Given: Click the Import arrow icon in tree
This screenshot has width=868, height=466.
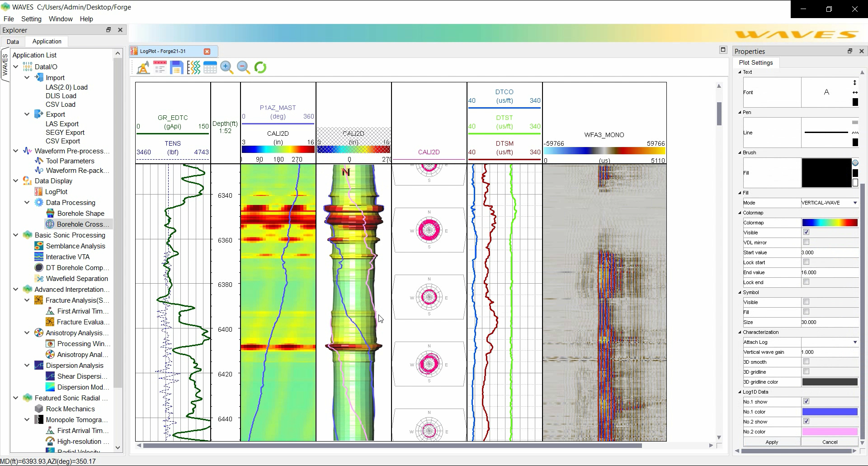Looking at the screenshot, I should 39,77.
